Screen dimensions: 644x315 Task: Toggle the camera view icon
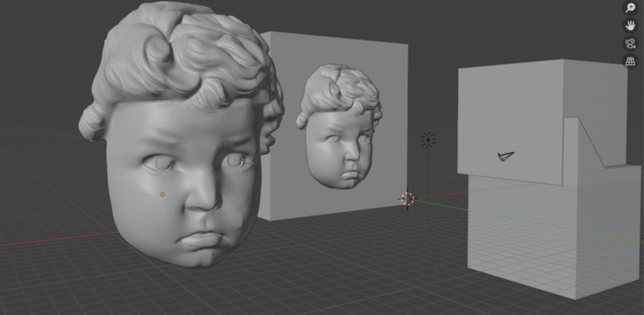(x=630, y=44)
